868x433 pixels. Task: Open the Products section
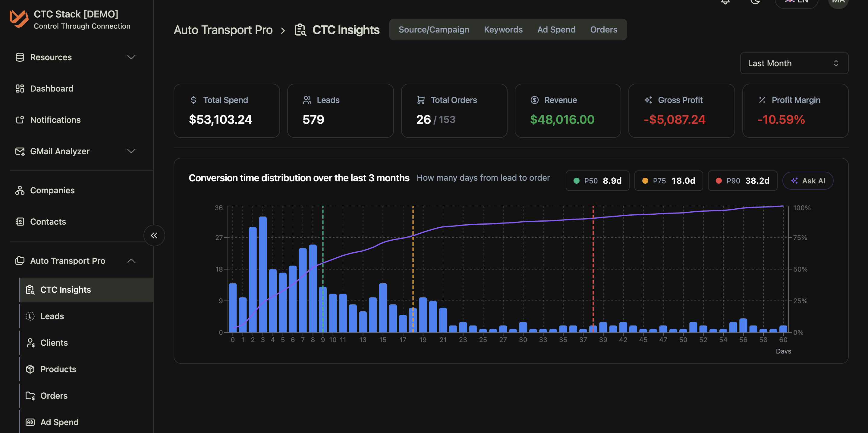(x=58, y=369)
